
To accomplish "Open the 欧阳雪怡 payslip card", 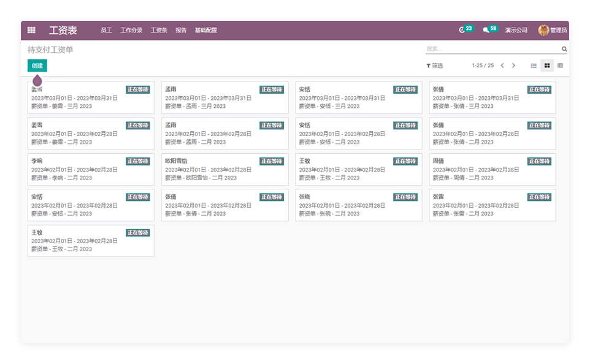I will (224, 169).
